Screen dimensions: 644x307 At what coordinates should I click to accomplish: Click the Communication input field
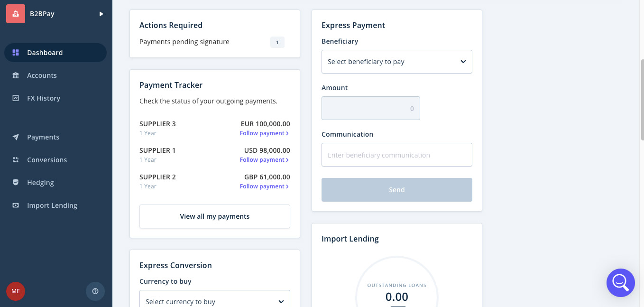396,155
